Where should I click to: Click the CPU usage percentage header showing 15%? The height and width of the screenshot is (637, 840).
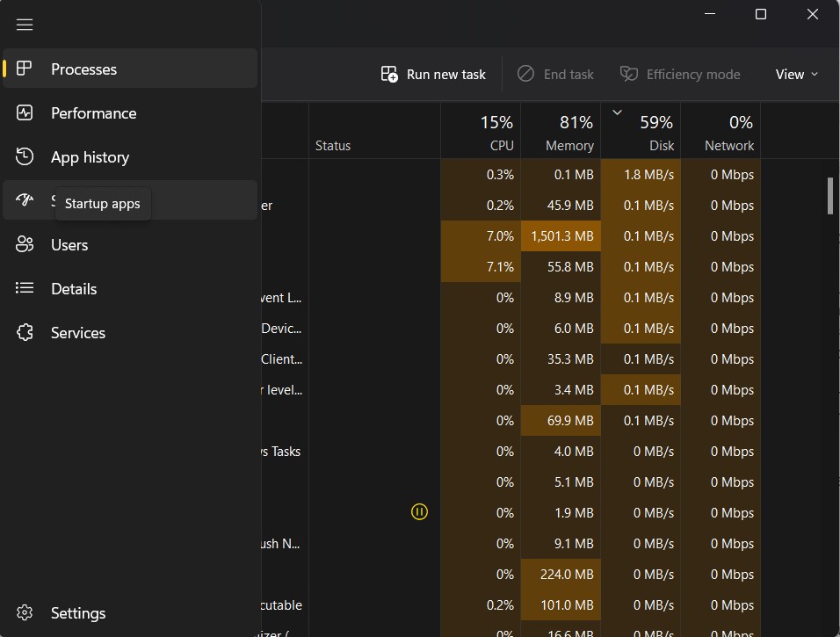(482, 130)
